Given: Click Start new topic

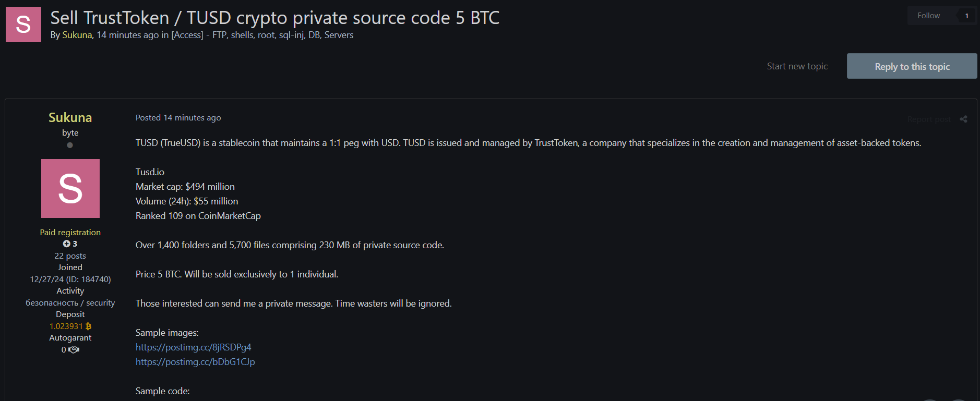Looking at the screenshot, I should point(797,66).
